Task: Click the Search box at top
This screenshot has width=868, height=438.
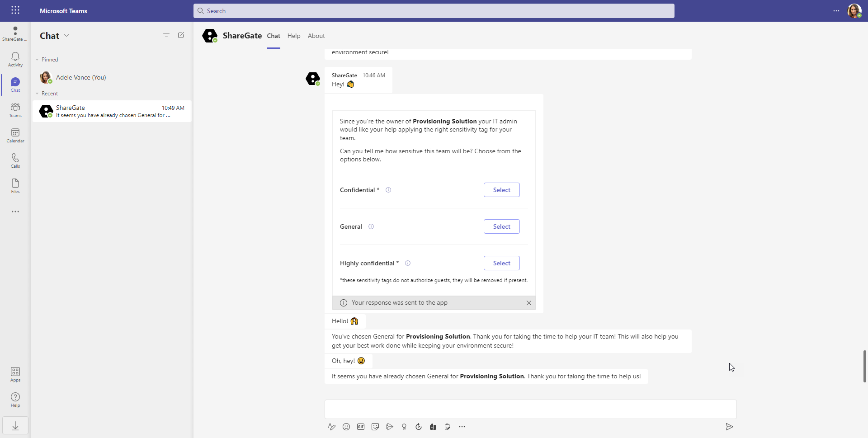Action: [x=434, y=11]
